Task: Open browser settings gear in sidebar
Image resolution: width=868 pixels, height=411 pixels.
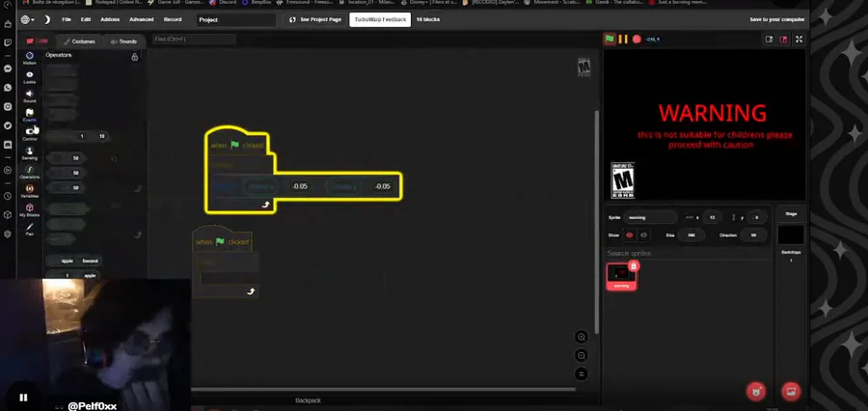Action: (8, 233)
